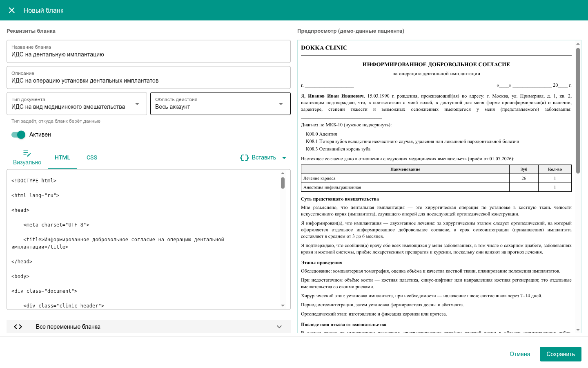The height and width of the screenshot is (368, 588).
Task: Switch to the HTML tab
Action: pos(62,157)
